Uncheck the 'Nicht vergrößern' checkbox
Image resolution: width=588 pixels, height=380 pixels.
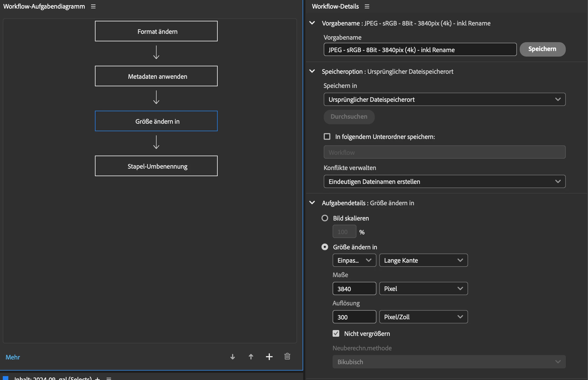click(x=336, y=333)
